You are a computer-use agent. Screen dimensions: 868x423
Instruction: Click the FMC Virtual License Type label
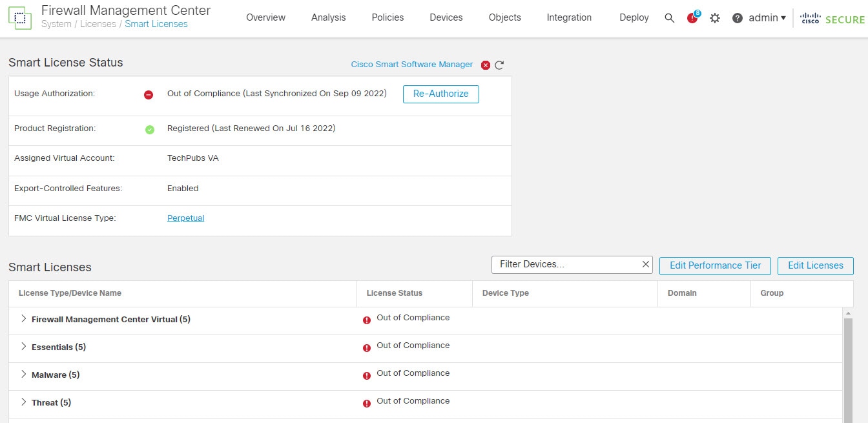pyautogui.click(x=65, y=218)
